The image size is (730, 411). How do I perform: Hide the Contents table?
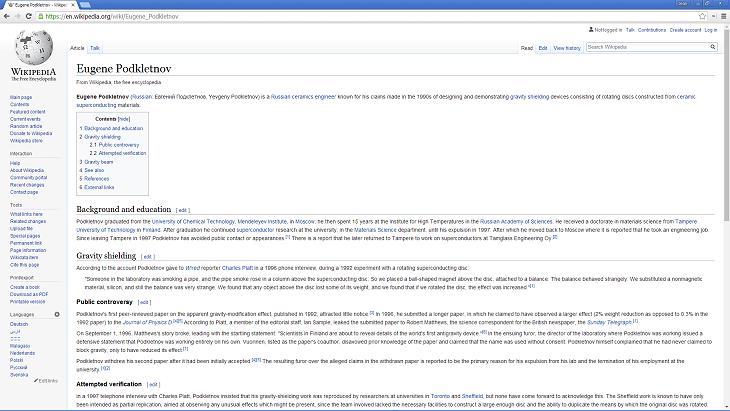[124, 119]
